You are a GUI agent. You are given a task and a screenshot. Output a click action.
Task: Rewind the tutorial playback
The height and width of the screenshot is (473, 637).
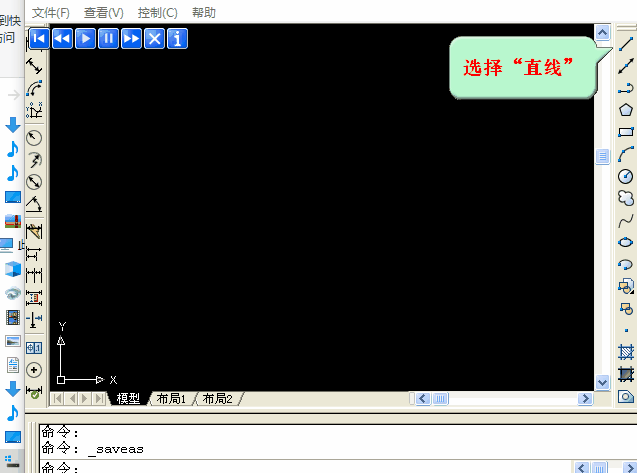coord(63,39)
